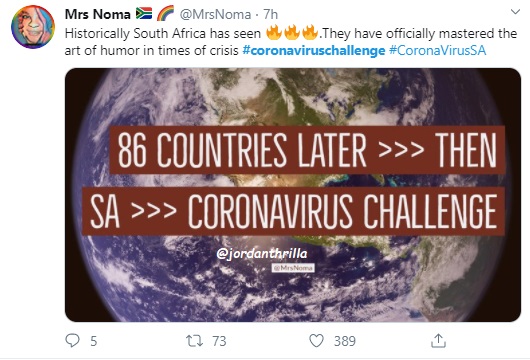Open the share tweet icon
530x360 pixels.
pos(438,340)
